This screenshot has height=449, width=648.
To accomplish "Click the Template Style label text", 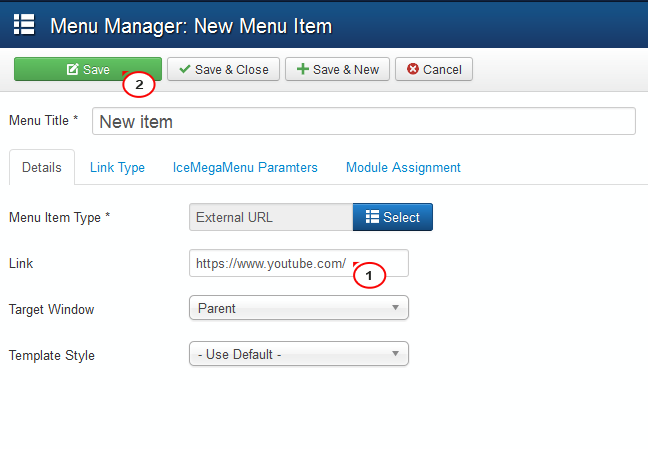I will coord(52,355).
